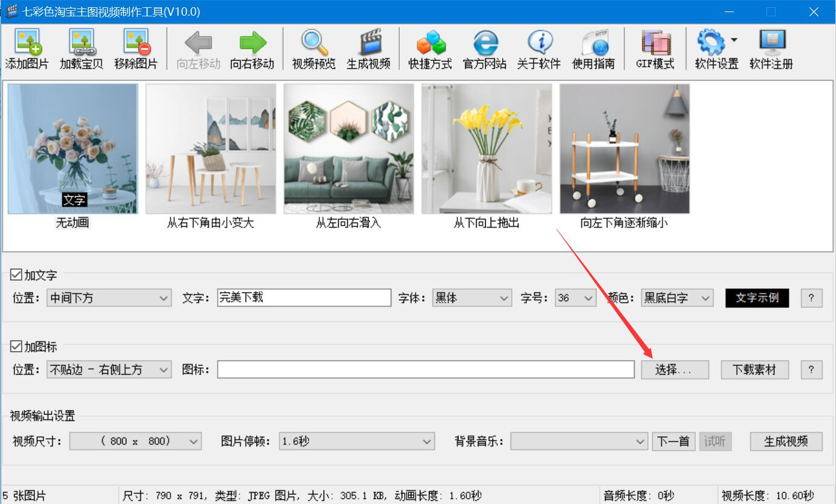
Task: Open the text 位置 dropdown showing 中间下方
Action: 109,298
